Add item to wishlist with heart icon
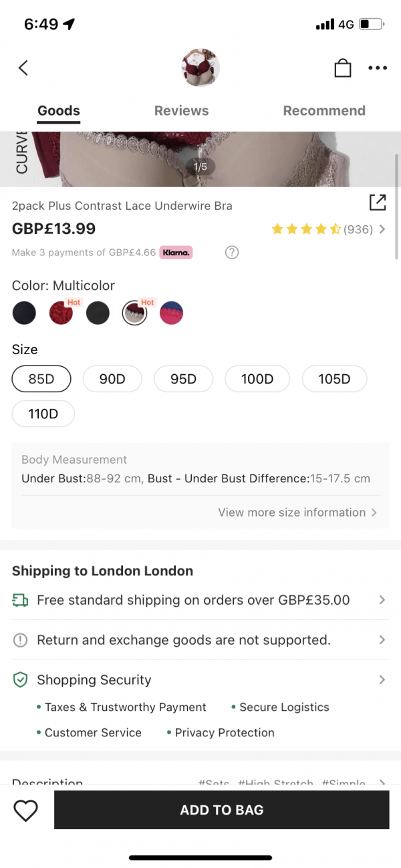The width and height of the screenshot is (401, 868). (x=26, y=810)
